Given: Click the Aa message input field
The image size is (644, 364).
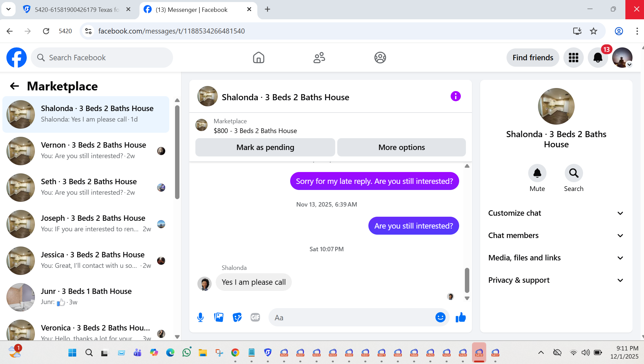Looking at the screenshot, I should [x=352, y=318].
